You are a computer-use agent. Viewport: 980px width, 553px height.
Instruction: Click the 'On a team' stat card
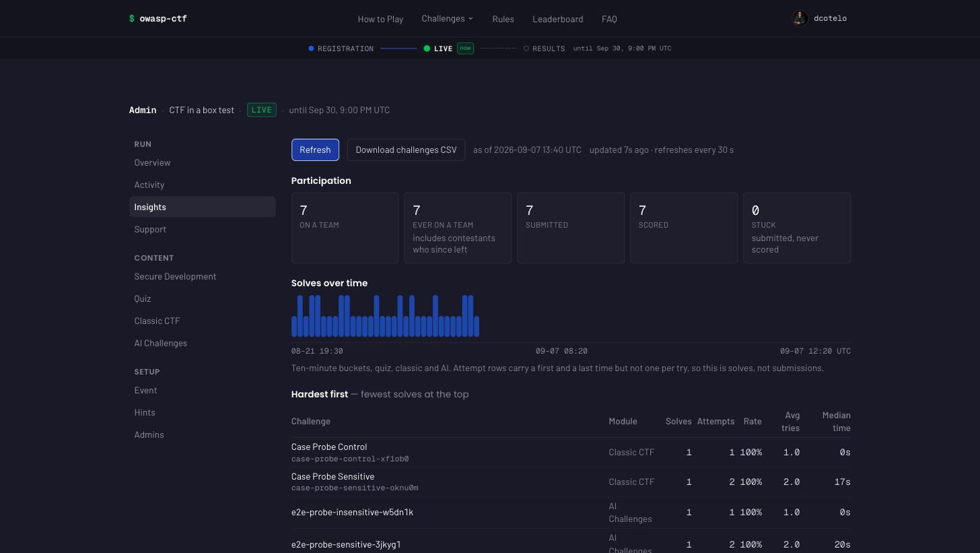[x=345, y=228]
